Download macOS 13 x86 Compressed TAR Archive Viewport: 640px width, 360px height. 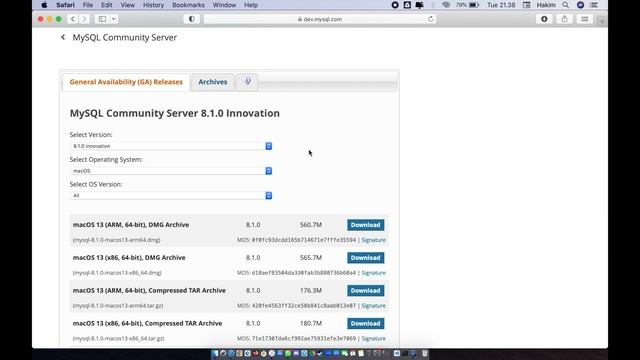tap(365, 323)
